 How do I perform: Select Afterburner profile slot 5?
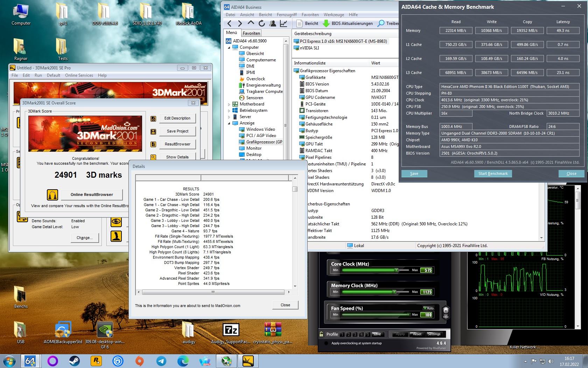367,334
